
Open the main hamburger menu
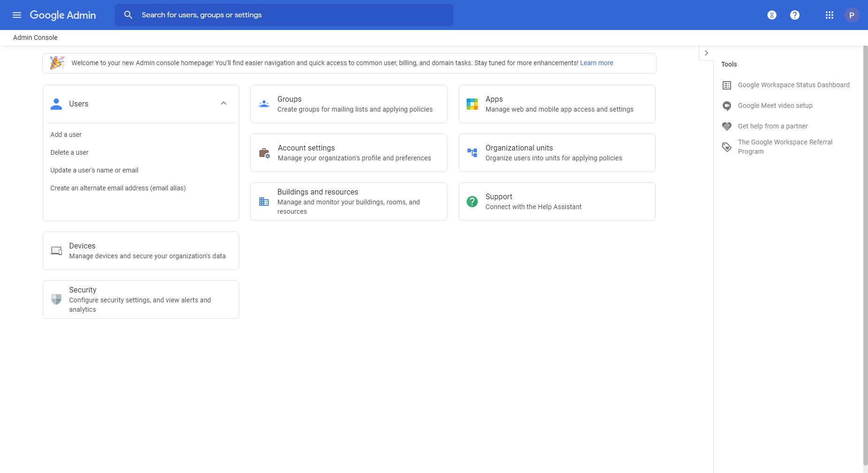click(17, 15)
